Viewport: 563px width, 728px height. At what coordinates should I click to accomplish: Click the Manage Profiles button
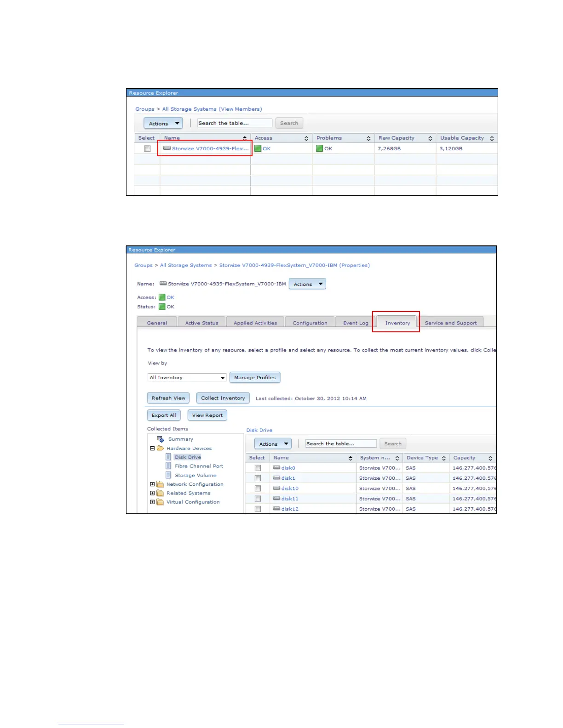[x=255, y=377]
